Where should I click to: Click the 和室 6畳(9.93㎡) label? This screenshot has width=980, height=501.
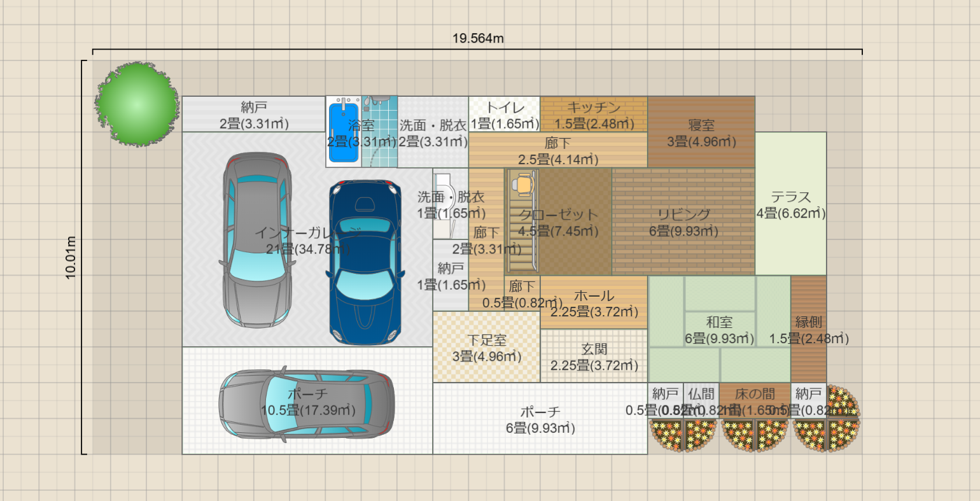pos(719,330)
